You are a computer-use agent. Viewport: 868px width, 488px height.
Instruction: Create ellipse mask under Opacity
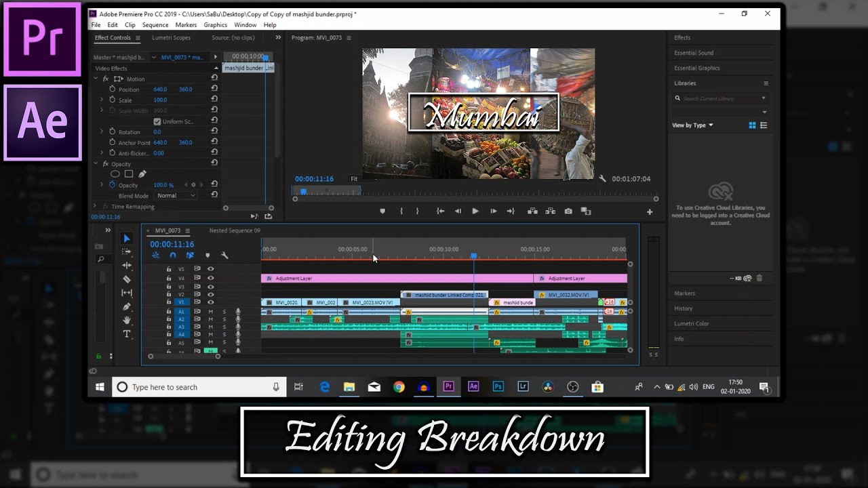115,174
